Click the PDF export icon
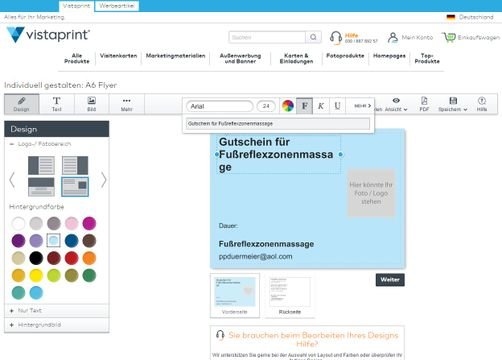 click(424, 104)
